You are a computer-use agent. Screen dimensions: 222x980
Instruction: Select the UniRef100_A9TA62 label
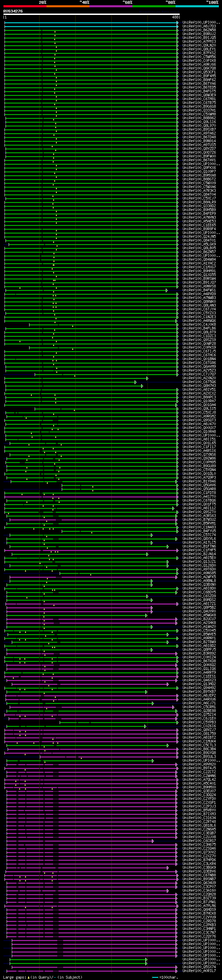point(199,133)
